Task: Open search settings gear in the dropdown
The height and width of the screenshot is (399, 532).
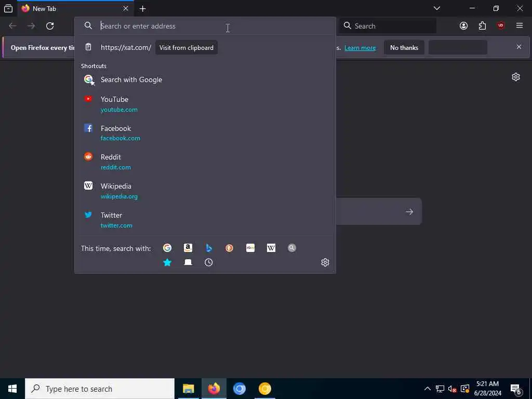Action: tap(325, 262)
